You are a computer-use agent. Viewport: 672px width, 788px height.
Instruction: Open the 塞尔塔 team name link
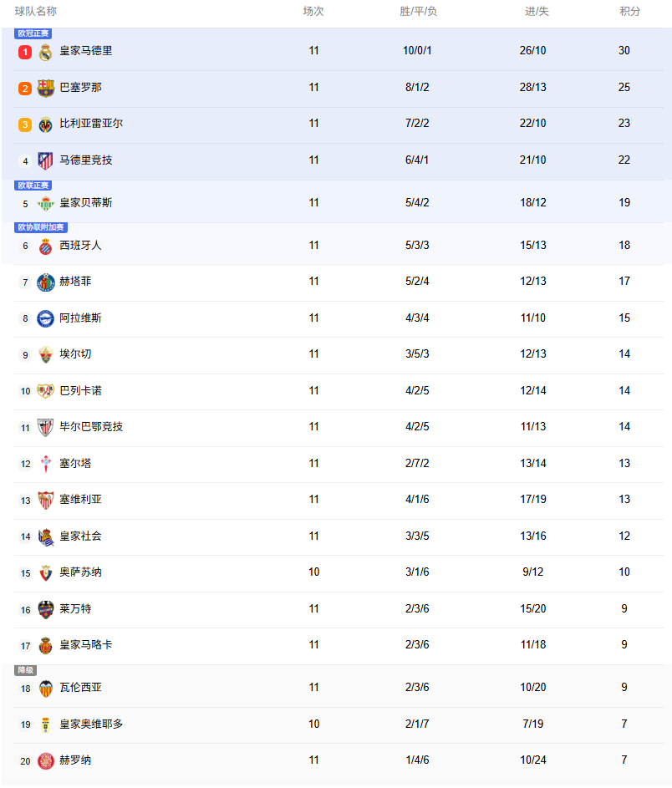tap(75, 463)
